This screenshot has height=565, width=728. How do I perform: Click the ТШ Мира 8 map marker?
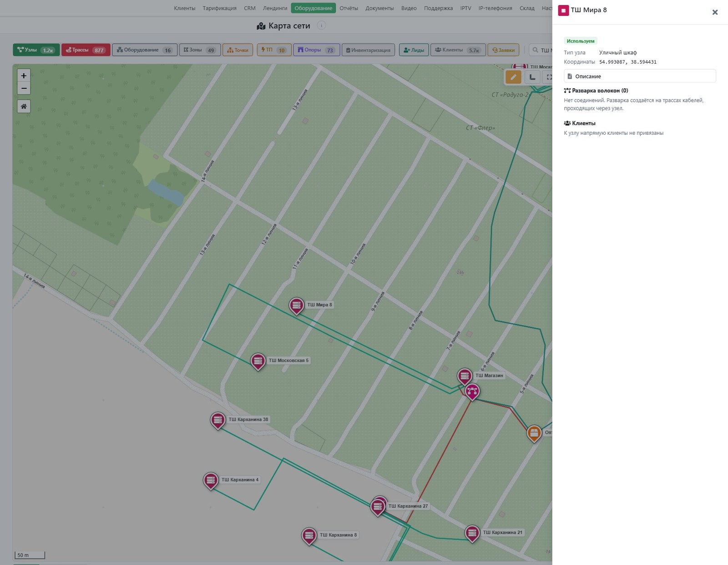point(296,305)
